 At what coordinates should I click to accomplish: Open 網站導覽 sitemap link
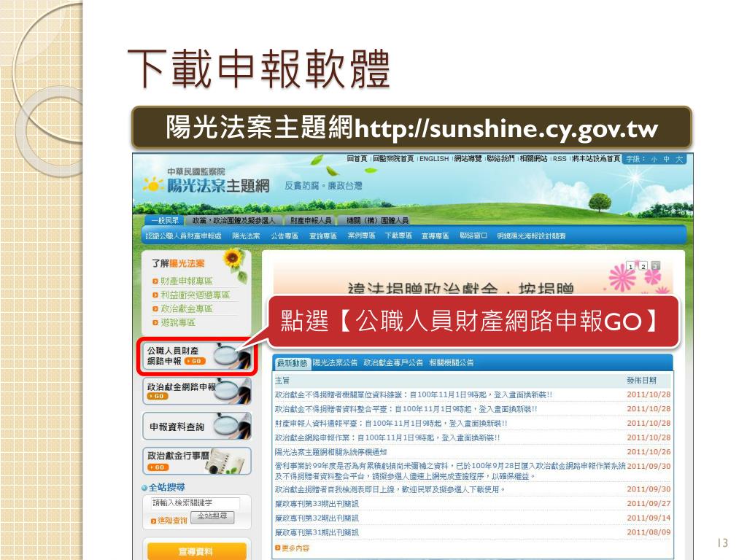468,158
